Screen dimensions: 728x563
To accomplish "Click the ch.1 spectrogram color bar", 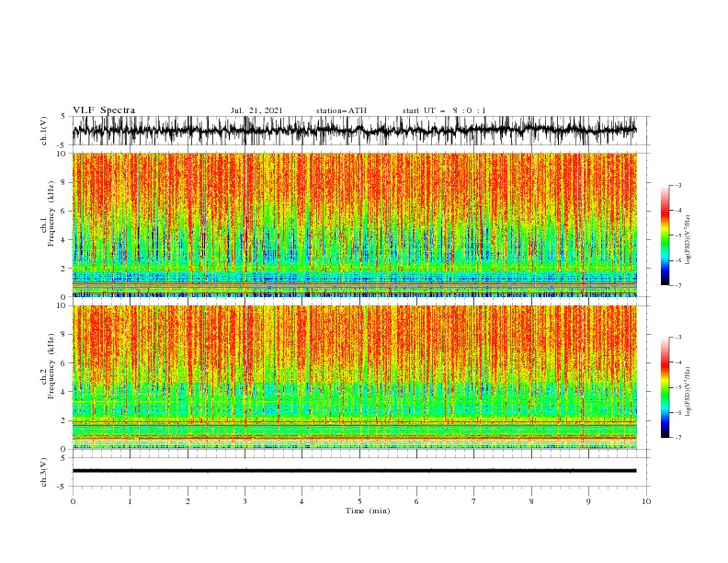I will (665, 236).
